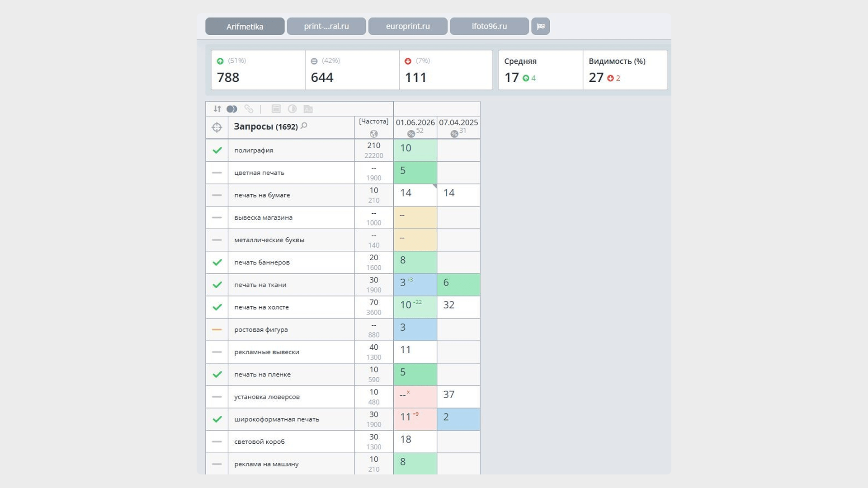
Task: Click the target crosshair icon beside Запросы
Action: click(x=217, y=127)
